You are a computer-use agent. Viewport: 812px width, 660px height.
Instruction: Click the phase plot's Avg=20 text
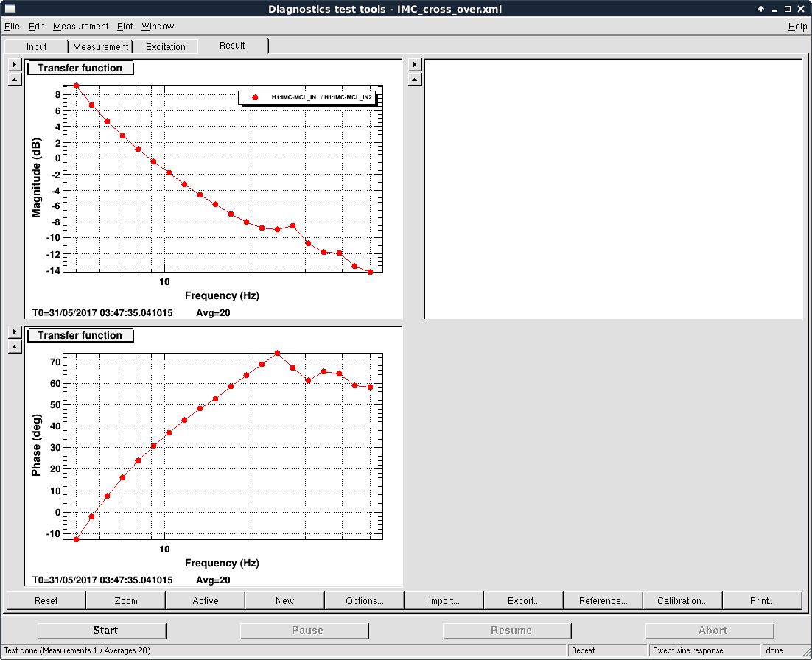click(214, 580)
